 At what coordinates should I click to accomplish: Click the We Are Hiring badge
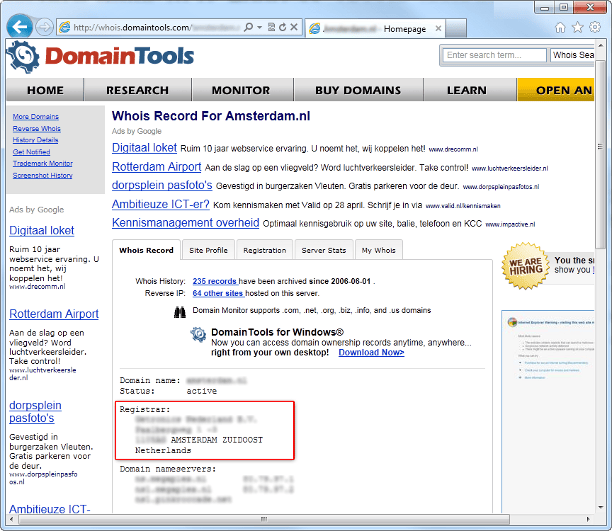[x=526, y=266]
